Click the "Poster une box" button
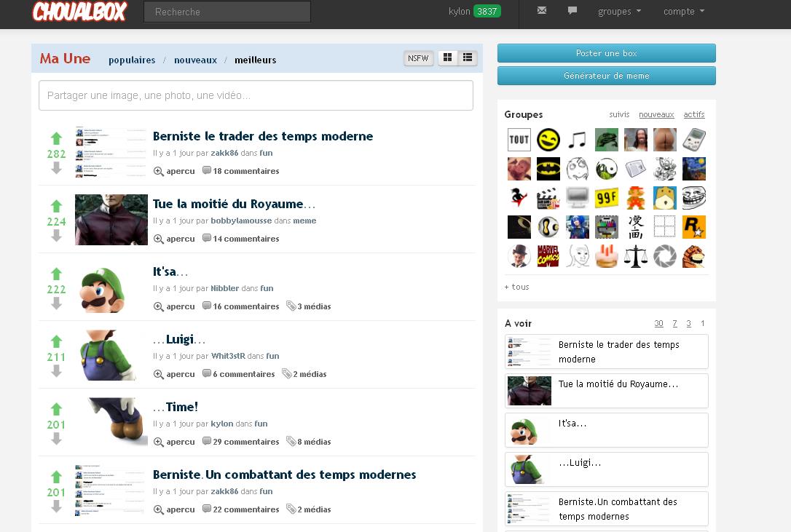Screen dimensions: 791x532 [x=606, y=53]
